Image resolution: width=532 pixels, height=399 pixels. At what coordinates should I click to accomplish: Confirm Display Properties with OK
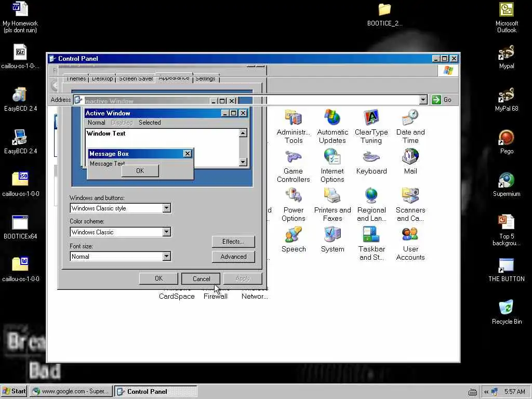158,278
